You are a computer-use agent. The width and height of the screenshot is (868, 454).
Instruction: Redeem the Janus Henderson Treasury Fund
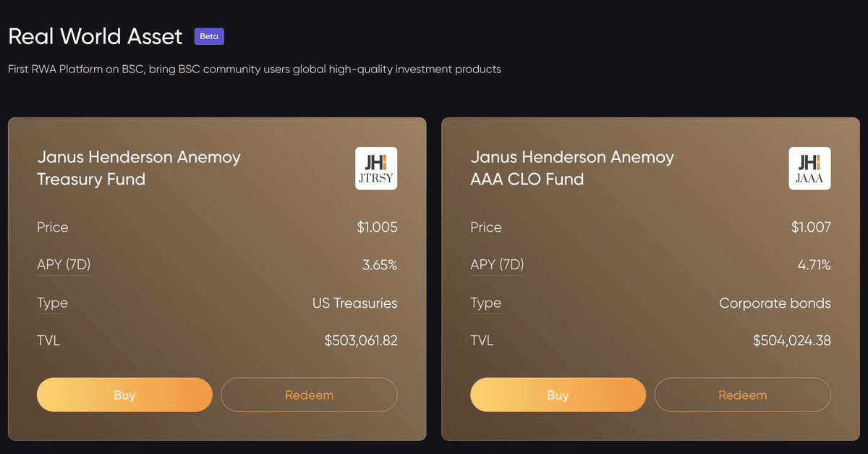(309, 395)
